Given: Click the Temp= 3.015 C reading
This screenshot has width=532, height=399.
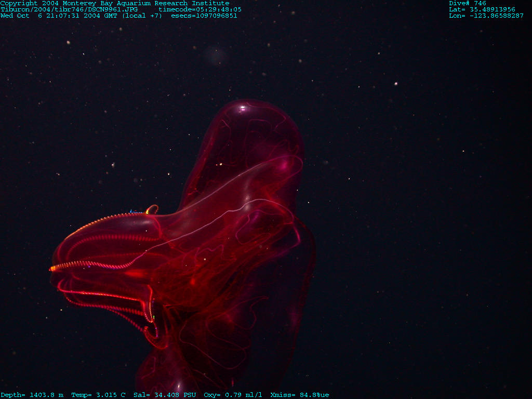Looking at the screenshot, I should (x=98, y=395).
